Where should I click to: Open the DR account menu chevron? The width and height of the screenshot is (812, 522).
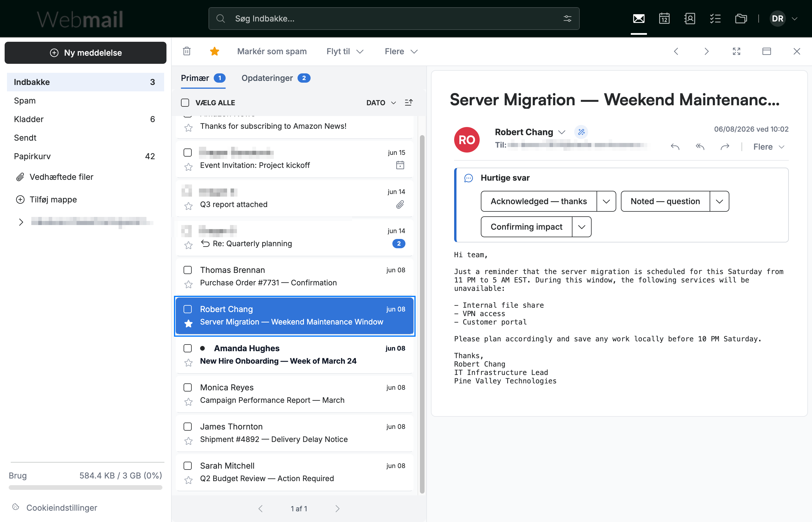pos(794,19)
